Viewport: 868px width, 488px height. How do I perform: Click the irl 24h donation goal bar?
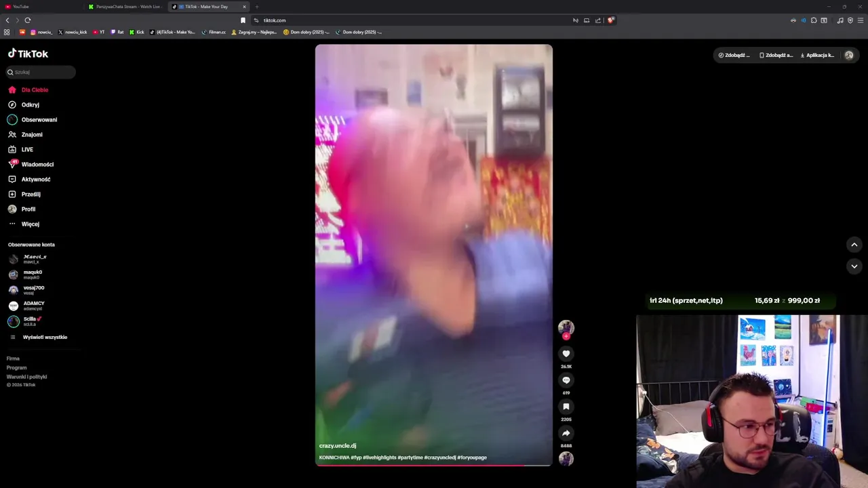(x=741, y=300)
